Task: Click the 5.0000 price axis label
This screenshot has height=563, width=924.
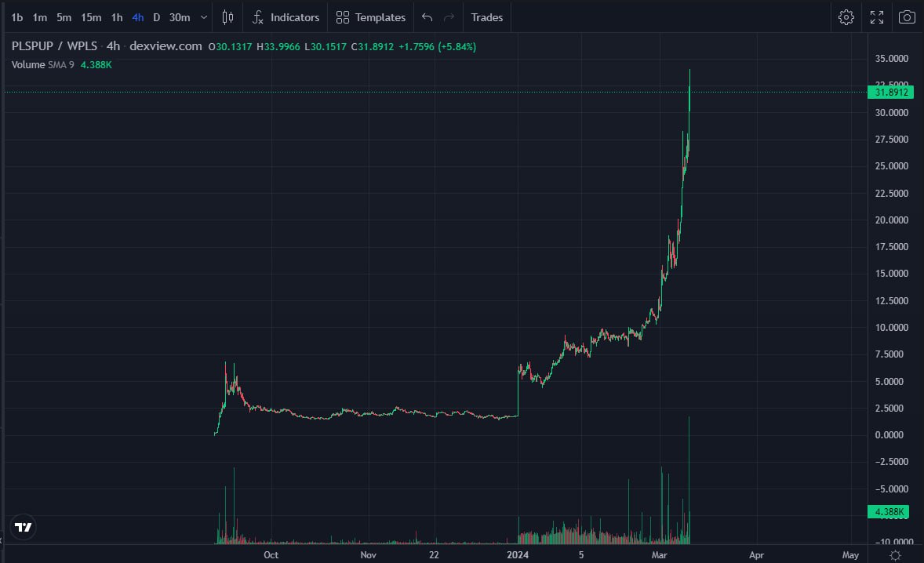Action: click(x=889, y=381)
